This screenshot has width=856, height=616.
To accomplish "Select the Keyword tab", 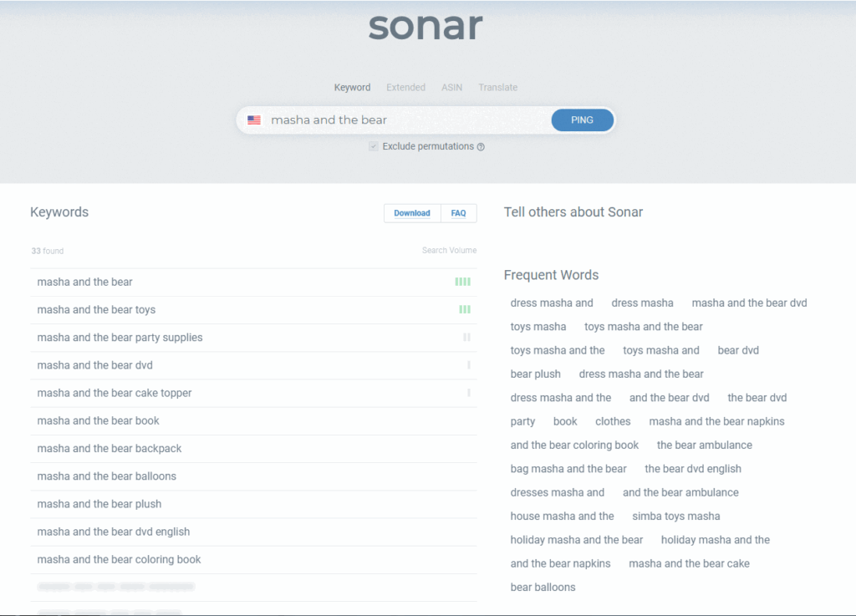I will pyautogui.click(x=352, y=88).
